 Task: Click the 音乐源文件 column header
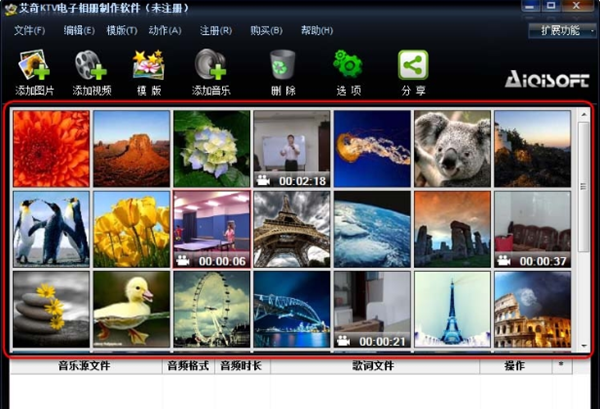click(85, 366)
